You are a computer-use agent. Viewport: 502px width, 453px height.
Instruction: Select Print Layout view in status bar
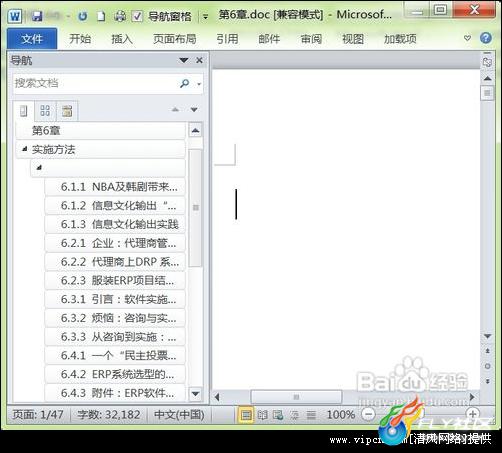(246, 415)
